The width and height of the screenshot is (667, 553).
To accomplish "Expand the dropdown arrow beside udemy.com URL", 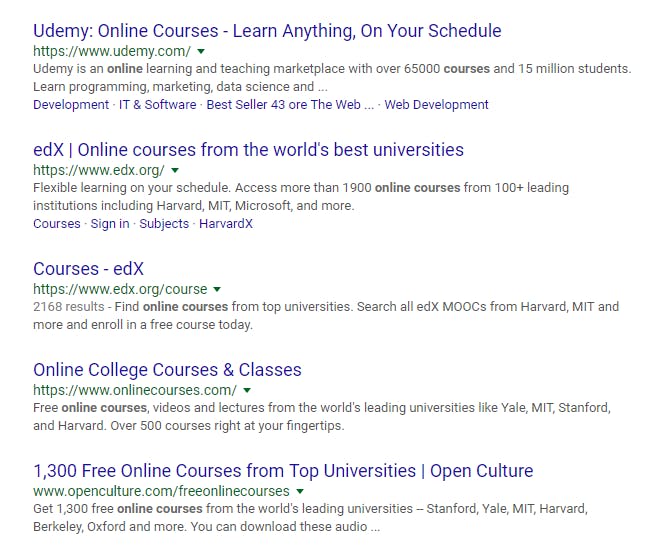I will pos(201,51).
